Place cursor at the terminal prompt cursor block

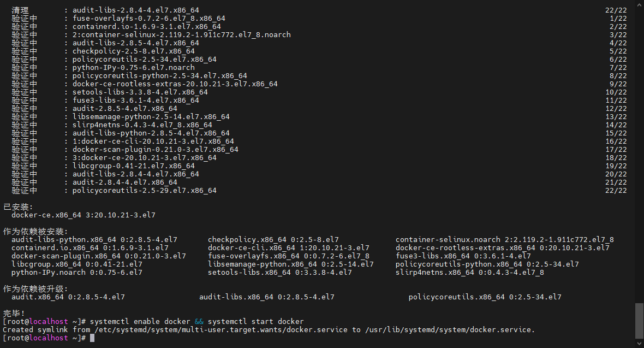pos(92,338)
